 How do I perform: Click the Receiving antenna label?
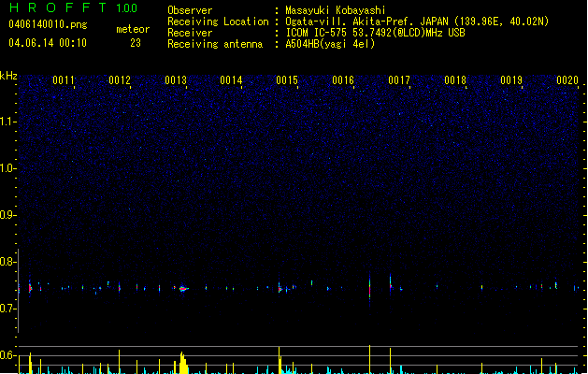215,44
